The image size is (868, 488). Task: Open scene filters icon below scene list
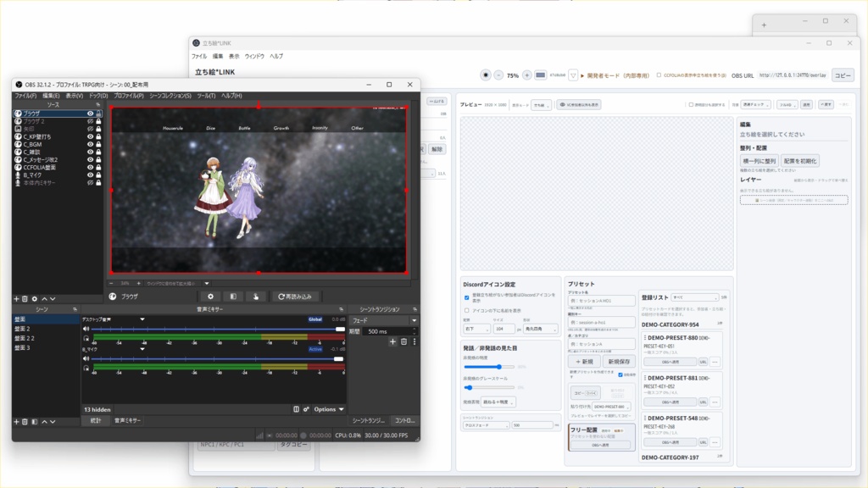click(x=34, y=422)
